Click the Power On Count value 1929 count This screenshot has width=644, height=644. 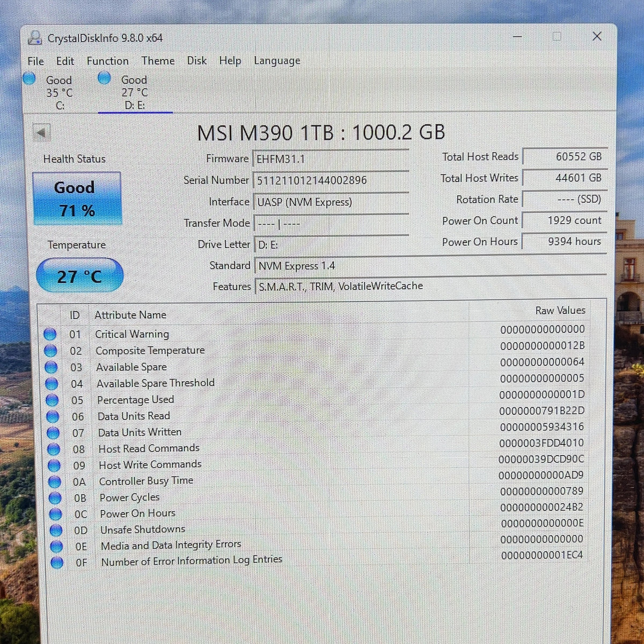click(x=565, y=221)
